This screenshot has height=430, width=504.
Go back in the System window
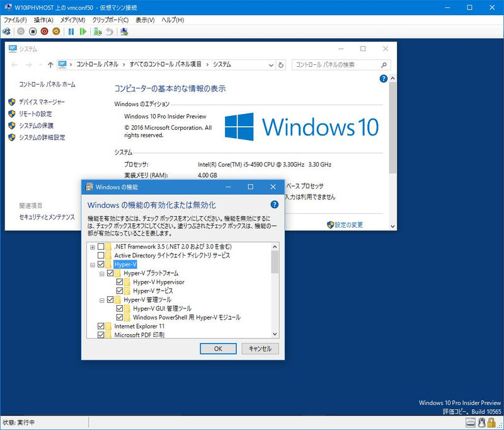pos(14,65)
